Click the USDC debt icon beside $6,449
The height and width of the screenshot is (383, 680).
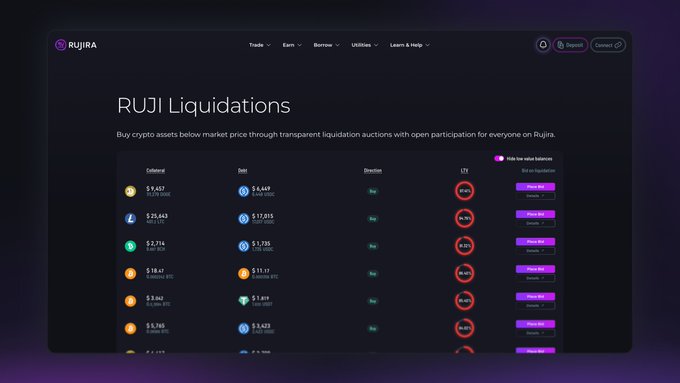click(244, 191)
